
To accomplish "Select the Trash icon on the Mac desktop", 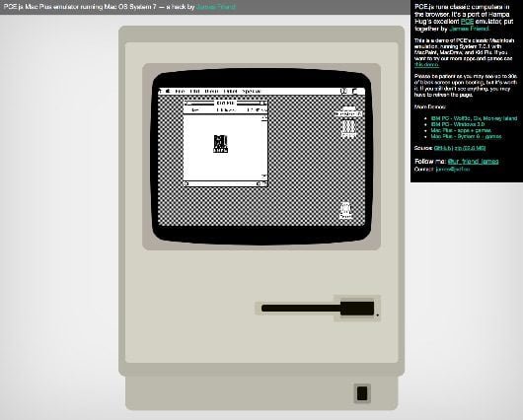I will click(346, 211).
